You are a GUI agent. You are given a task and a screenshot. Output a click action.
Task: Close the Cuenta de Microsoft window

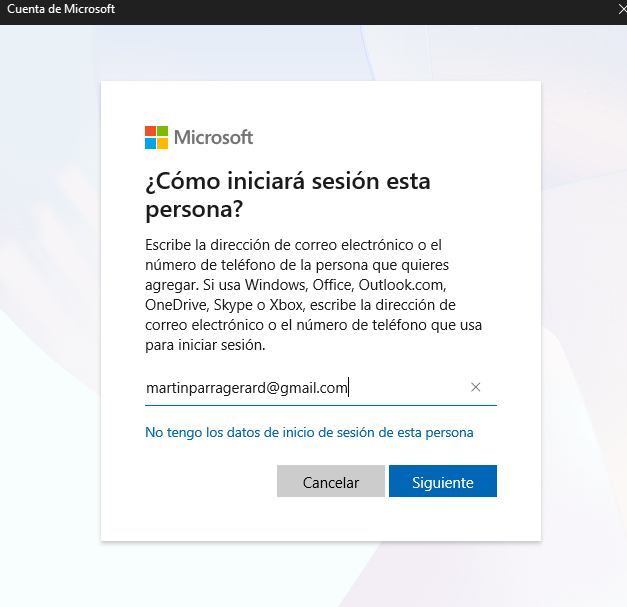click(620, 9)
